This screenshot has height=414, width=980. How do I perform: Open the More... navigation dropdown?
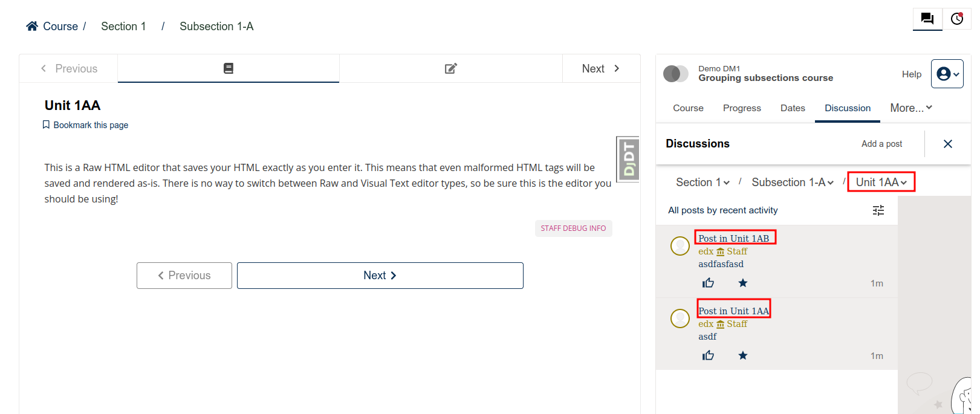pyautogui.click(x=911, y=108)
